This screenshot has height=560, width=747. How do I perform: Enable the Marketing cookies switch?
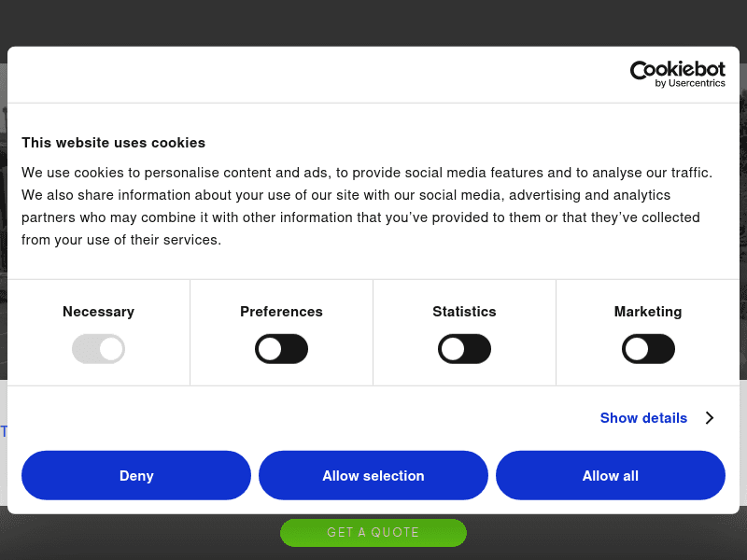click(648, 349)
